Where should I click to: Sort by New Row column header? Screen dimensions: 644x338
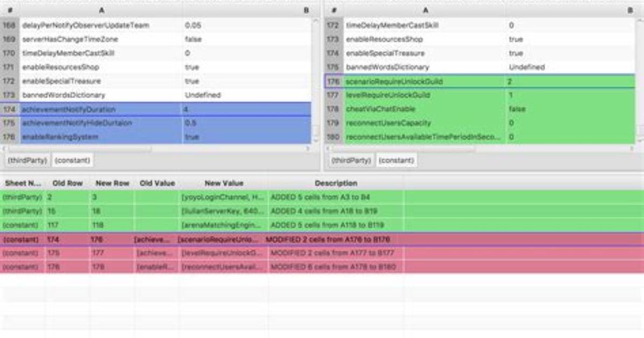coord(112,183)
